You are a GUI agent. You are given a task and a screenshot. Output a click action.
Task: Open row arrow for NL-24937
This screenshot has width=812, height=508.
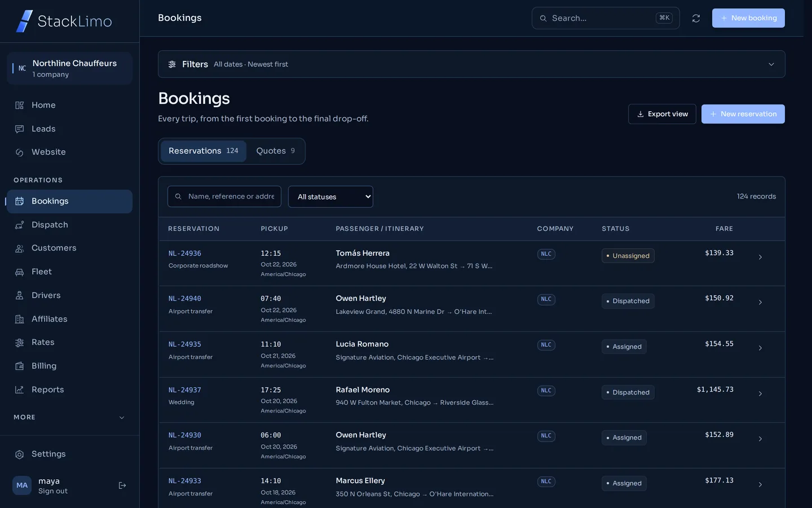pyautogui.click(x=760, y=394)
